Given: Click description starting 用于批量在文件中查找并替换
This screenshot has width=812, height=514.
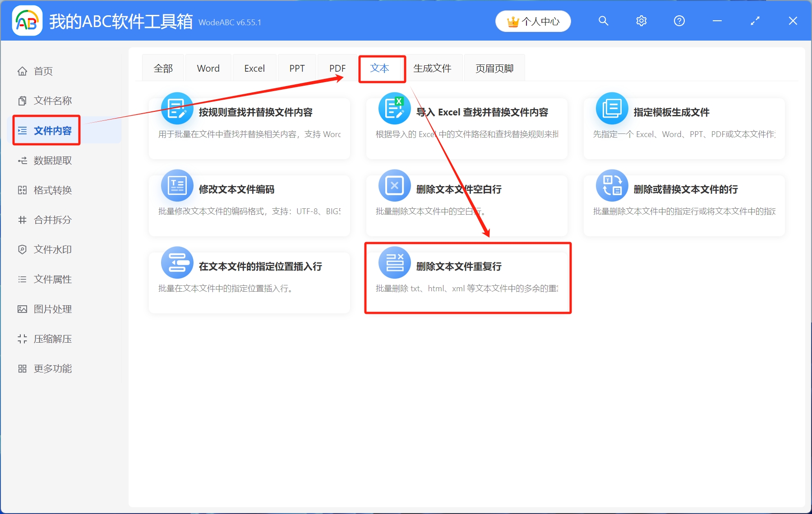Looking at the screenshot, I should click(249, 134).
